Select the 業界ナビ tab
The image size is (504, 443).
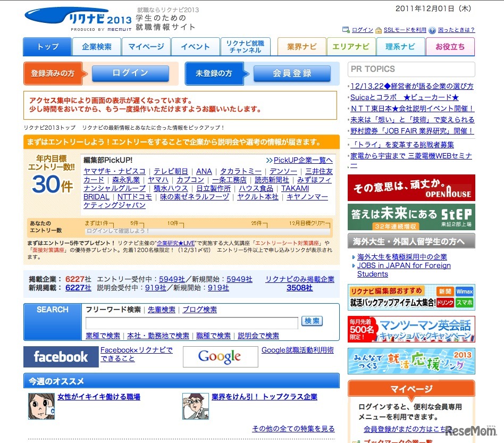[301, 47]
